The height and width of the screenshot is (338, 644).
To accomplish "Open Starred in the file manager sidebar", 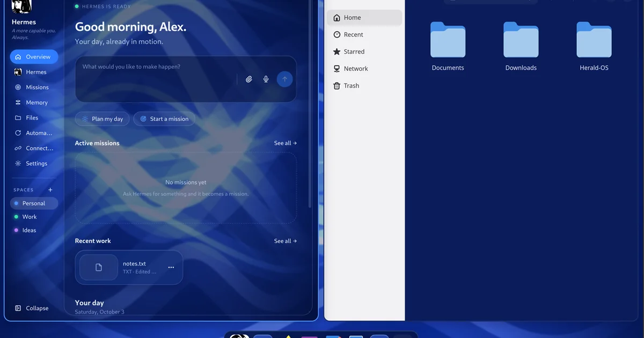I will click(364, 52).
